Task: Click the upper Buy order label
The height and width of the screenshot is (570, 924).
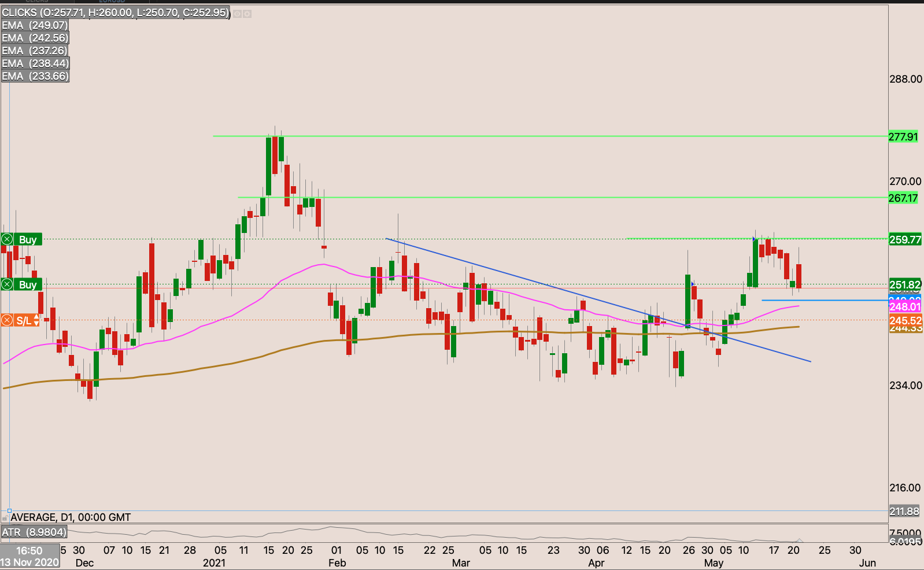Action: click(28, 239)
